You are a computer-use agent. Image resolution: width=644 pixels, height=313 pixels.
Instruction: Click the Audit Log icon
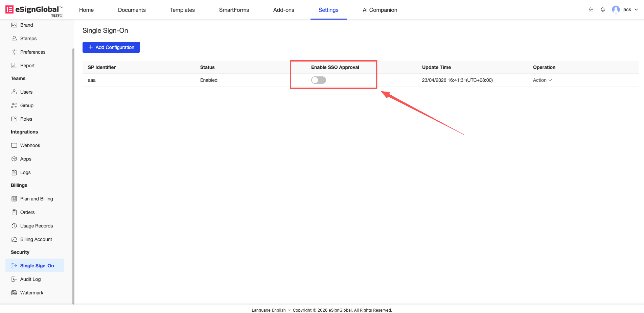coord(14,279)
